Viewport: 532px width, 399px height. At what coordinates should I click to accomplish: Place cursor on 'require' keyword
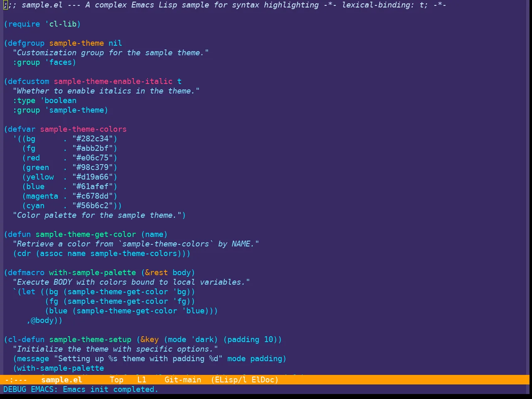point(24,24)
